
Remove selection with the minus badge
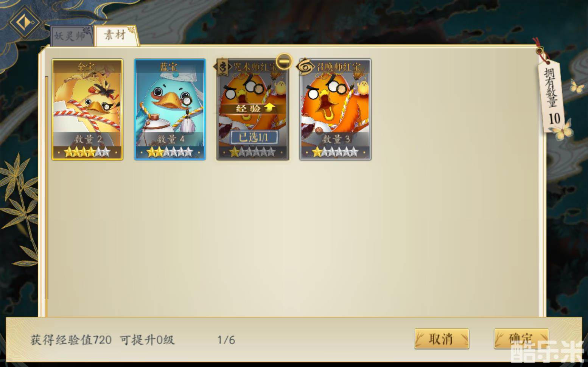284,61
